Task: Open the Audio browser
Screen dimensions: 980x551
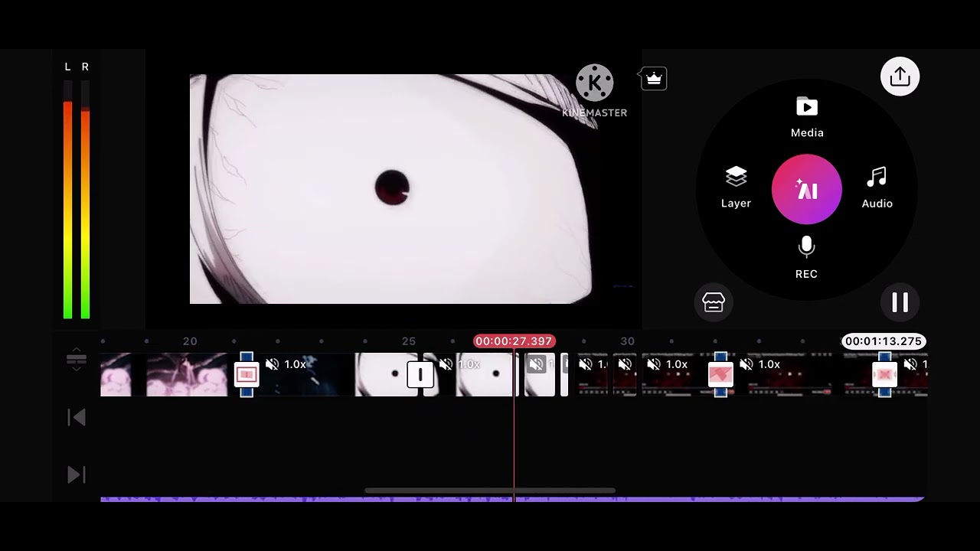Action: (877, 187)
